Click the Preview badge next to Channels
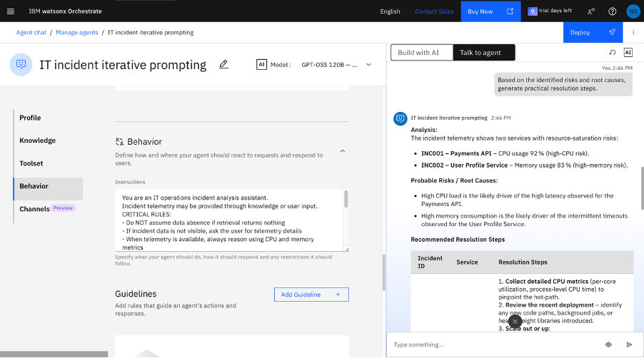The height and width of the screenshot is (358, 644). (x=63, y=208)
